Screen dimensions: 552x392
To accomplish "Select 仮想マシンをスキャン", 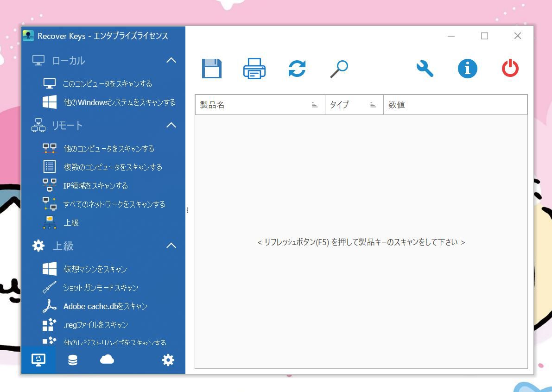I will click(95, 269).
